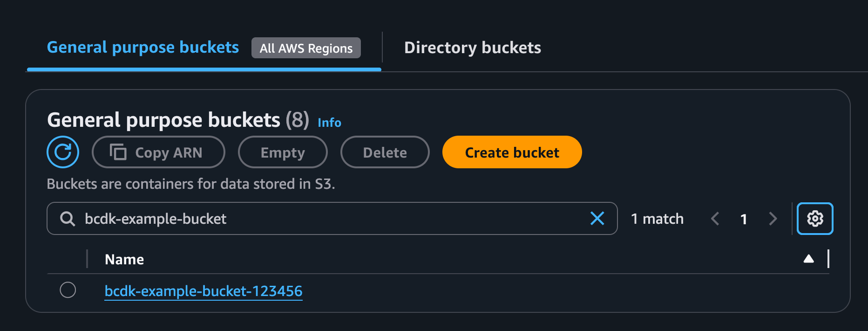Screen dimensions: 868x331
Task: Click the Delete button
Action: tap(385, 152)
